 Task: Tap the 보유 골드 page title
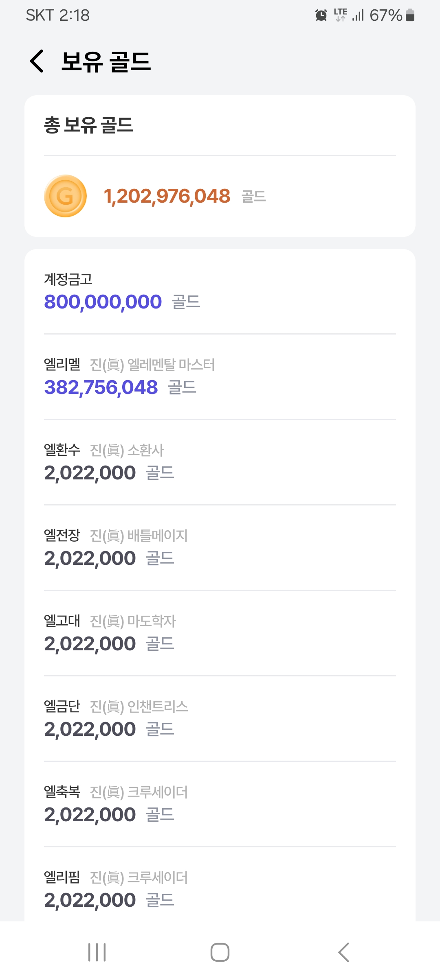(106, 62)
